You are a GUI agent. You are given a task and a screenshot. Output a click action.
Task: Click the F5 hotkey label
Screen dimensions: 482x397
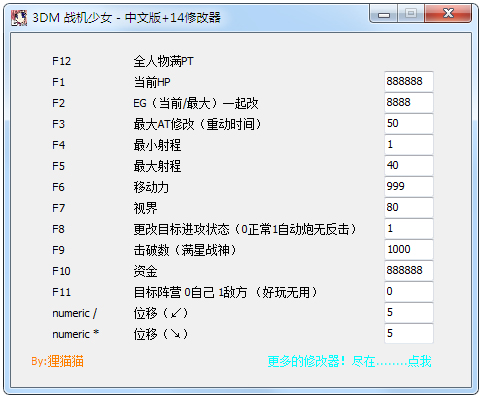[x=59, y=166]
